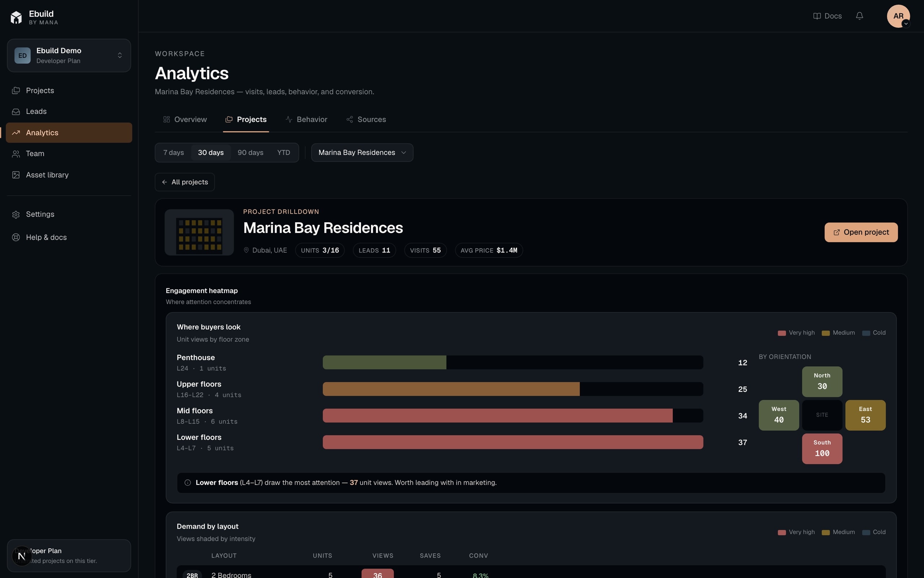Click the West 40 orientation tile
This screenshot has height=578, width=924.
point(779,415)
